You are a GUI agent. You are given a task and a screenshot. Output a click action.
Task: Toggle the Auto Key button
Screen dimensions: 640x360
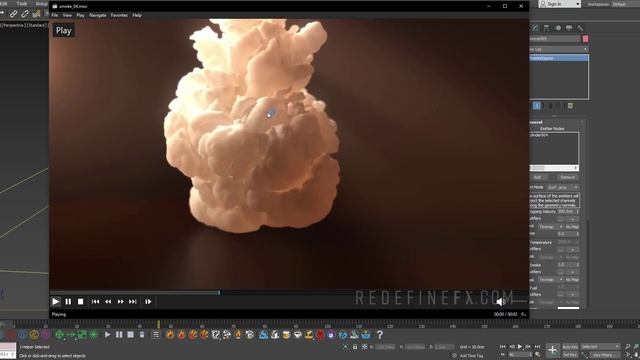tap(570, 347)
